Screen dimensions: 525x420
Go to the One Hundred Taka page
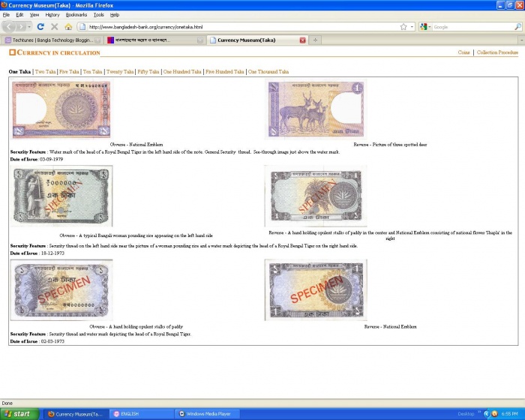pos(182,72)
